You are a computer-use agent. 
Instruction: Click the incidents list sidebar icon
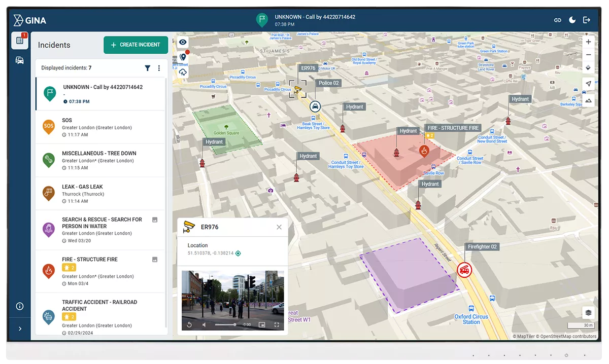click(x=19, y=41)
